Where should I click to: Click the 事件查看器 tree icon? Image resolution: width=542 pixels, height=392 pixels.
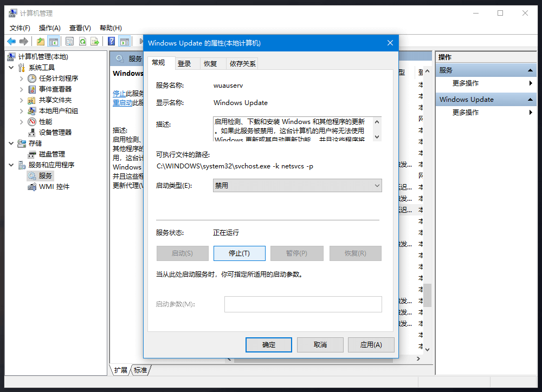pos(32,89)
